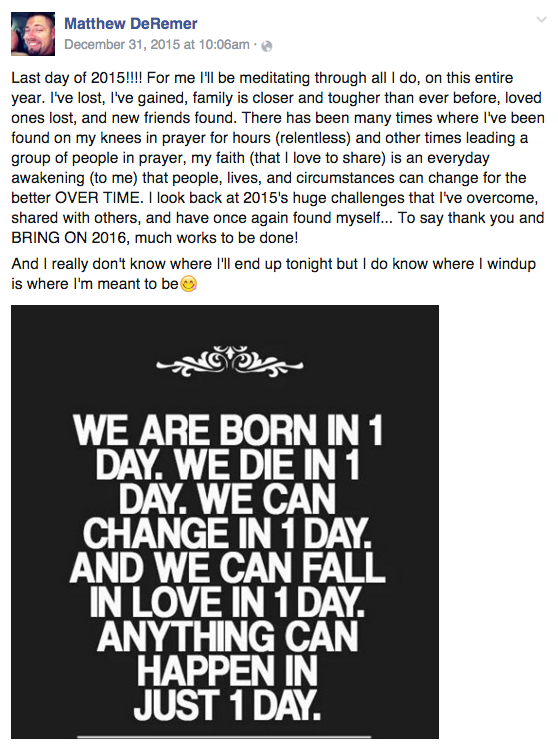Click the smiley emoji ending the post
Image resolution: width=558 pixels, height=749 pixels.
click(189, 285)
